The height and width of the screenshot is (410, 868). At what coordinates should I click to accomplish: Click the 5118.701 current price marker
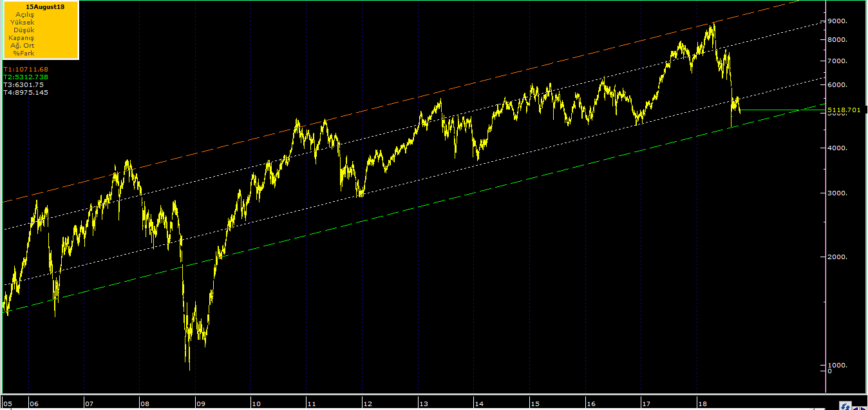click(x=844, y=110)
